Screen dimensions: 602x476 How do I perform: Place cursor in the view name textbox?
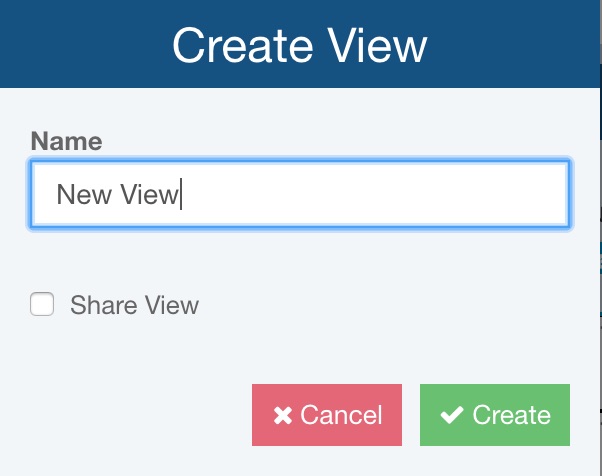300,194
